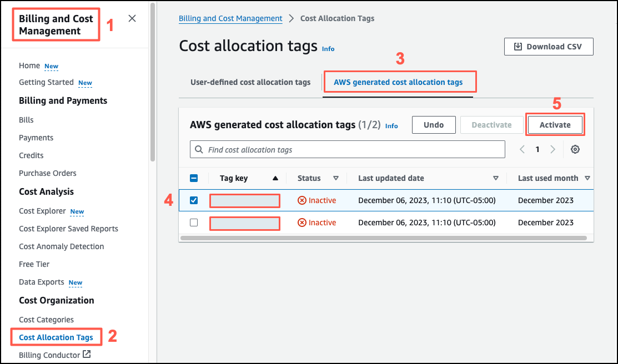Click the previous page arrow

pyautogui.click(x=521, y=149)
